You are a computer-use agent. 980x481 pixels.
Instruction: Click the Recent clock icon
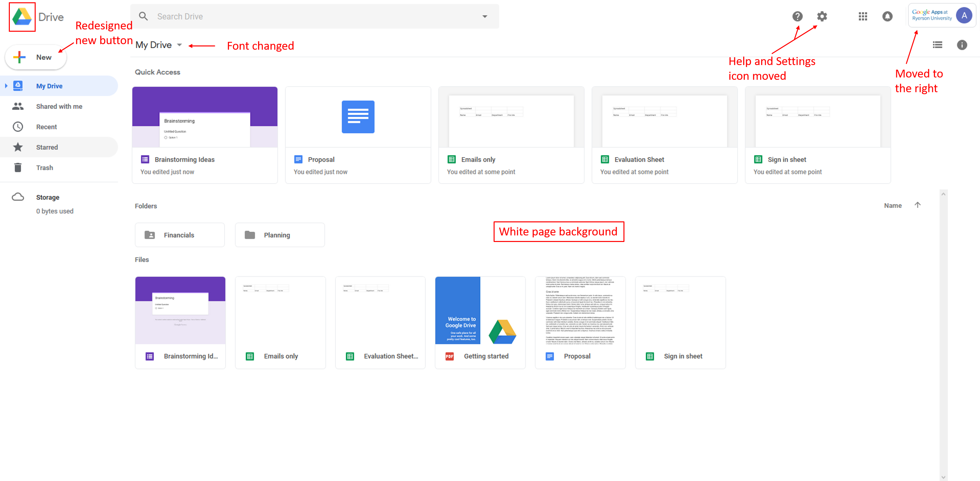pyautogui.click(x=18, y=127)
